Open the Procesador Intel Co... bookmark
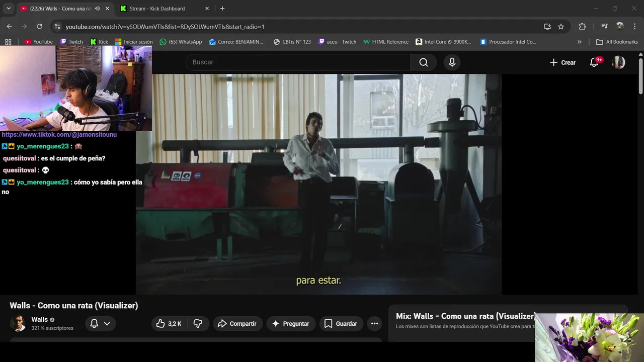The width and height of the screenshot is (644, 362). click(508, 42)
